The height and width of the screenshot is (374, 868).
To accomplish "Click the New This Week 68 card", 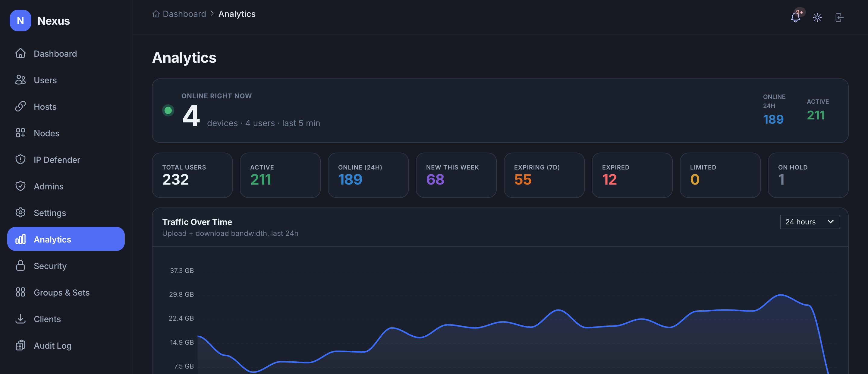I will 456,175.
